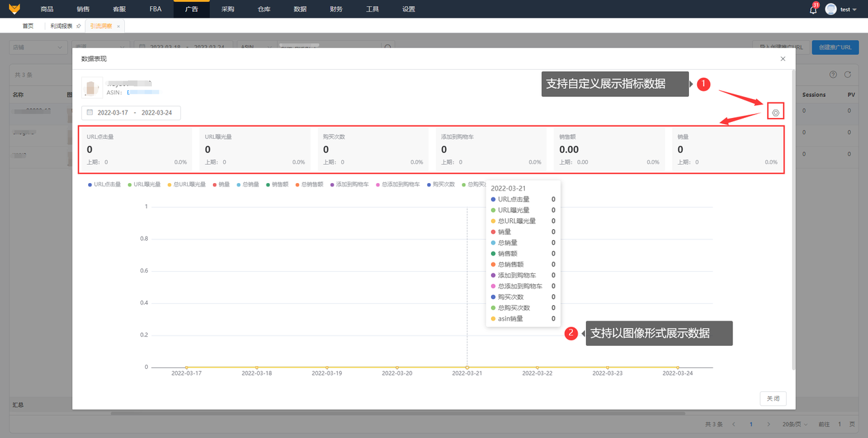
Task: Click the pin icon beside 利润报表 tab
Action: [79, 26]
